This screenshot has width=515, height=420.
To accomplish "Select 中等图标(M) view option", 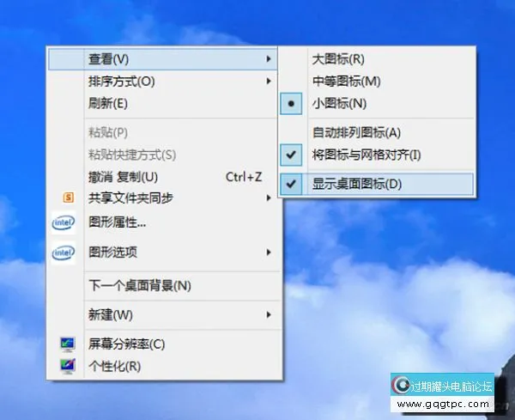I will (377, 82).
